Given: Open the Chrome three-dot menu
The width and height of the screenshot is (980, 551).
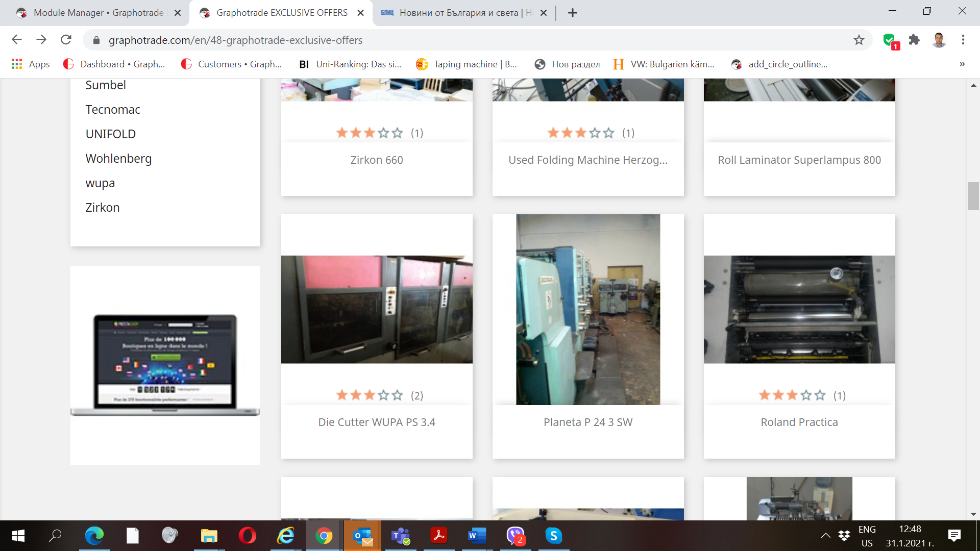Looking at the screenshot, I should click(x=963, y=40).
